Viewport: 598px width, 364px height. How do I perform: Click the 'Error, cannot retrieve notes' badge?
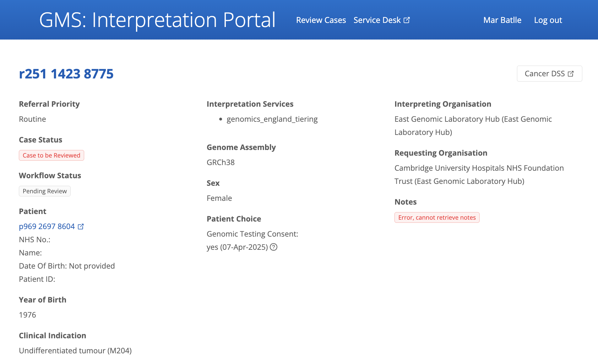pyautogui.click(x=437, y=217)
